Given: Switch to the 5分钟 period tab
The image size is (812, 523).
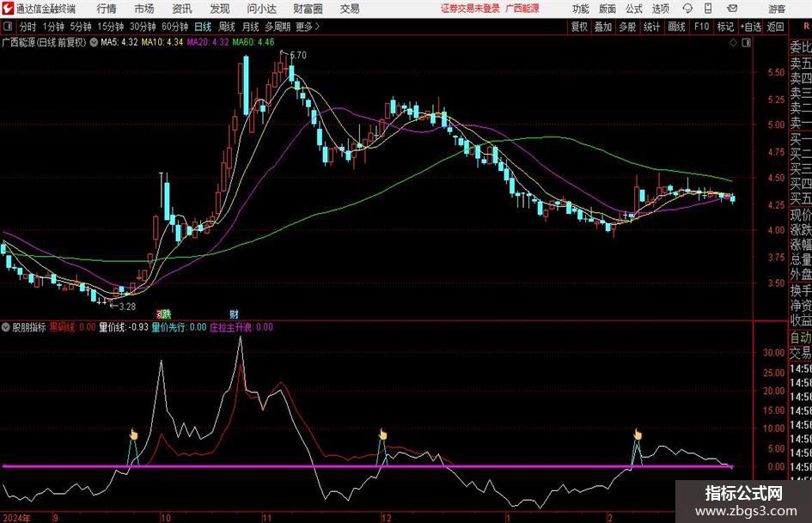Looking at the screenshot, I should (81, 27).
